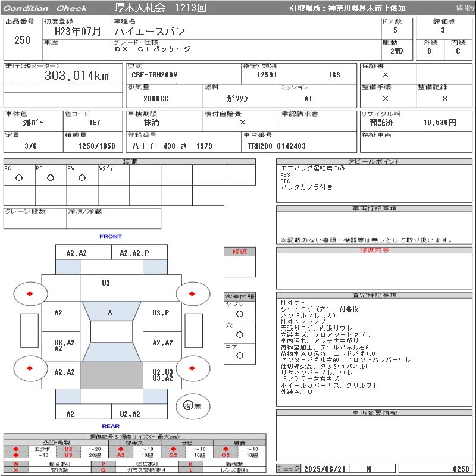Click the 板金あり legend label
Screen dimensions: 476x476
(59, 464)
